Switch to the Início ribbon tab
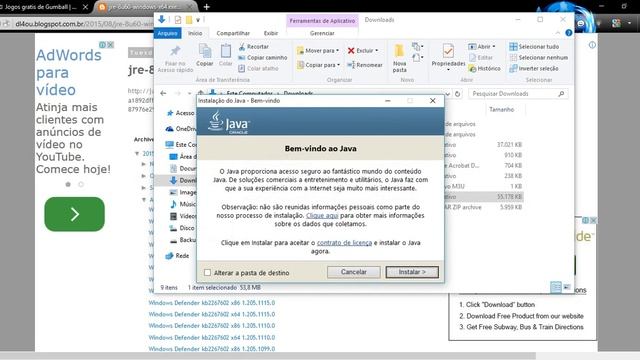640x360 pixels. (x=195, y=33)
